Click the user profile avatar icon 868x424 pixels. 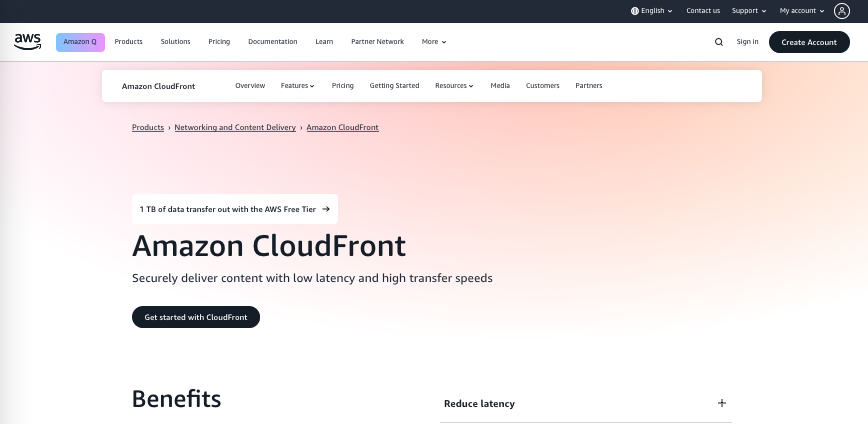841,11
